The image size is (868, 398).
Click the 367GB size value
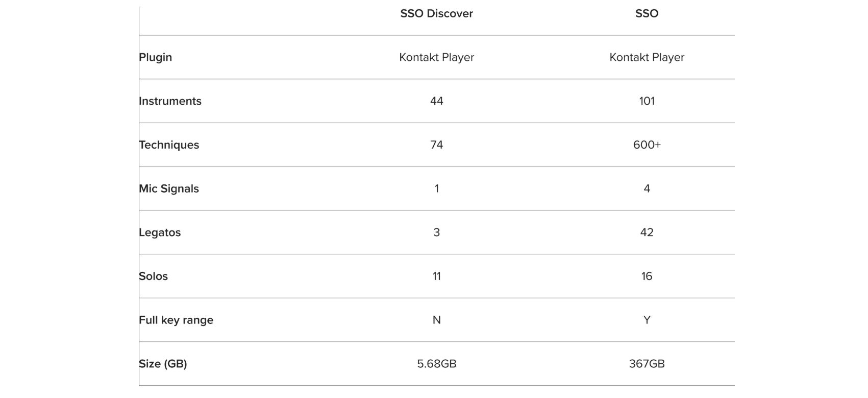pos(647,364)
